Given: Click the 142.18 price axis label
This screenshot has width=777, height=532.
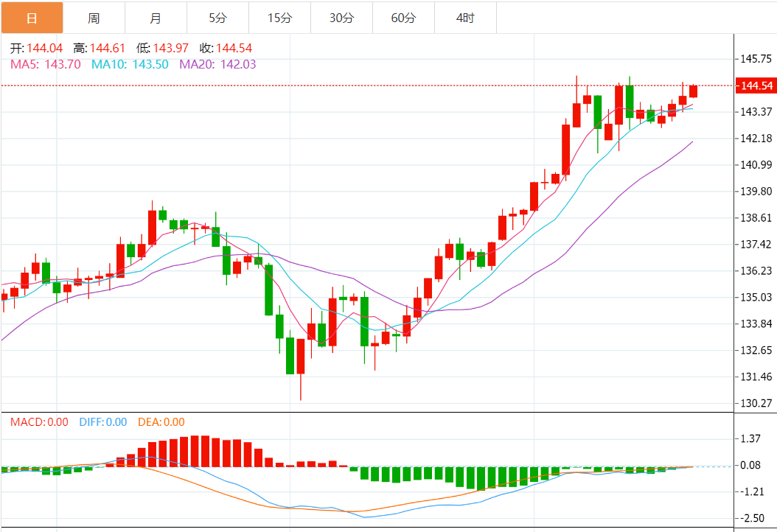Looking at the screenshot, I should pos(756,139).
